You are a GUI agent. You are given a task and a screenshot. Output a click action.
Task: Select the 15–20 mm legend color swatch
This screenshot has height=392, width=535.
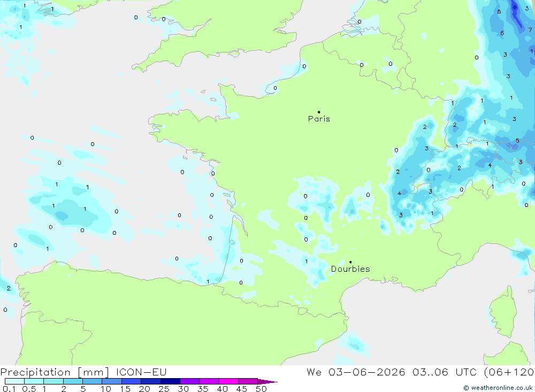(x=132, y=381)
